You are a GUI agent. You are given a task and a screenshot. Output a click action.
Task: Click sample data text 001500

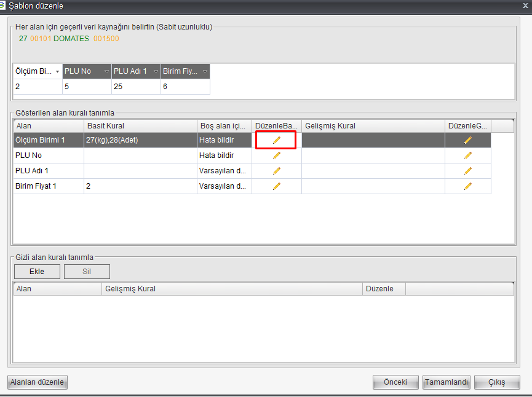(x=106, y=39)
